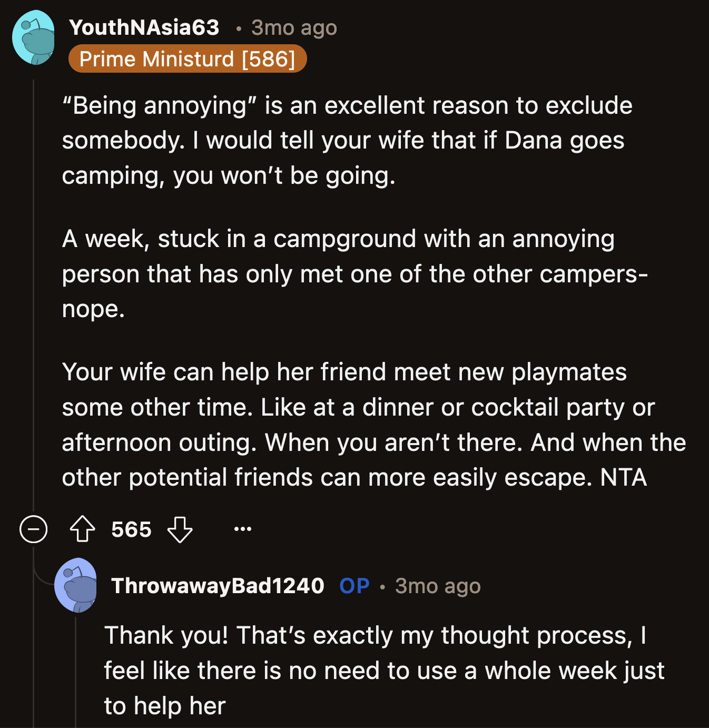Click the snoo avatar with the teal background

pyautogui.click(x=34, y=37)
